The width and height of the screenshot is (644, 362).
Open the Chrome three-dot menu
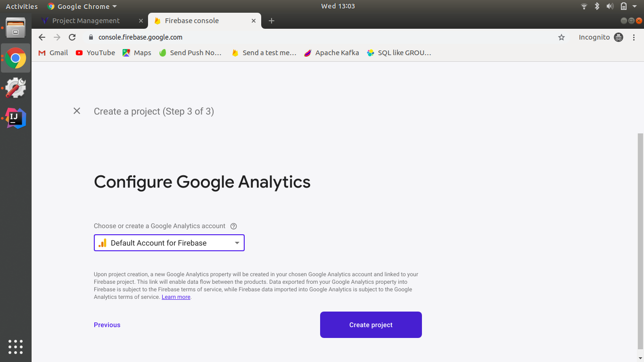click(x=634, y=37)
